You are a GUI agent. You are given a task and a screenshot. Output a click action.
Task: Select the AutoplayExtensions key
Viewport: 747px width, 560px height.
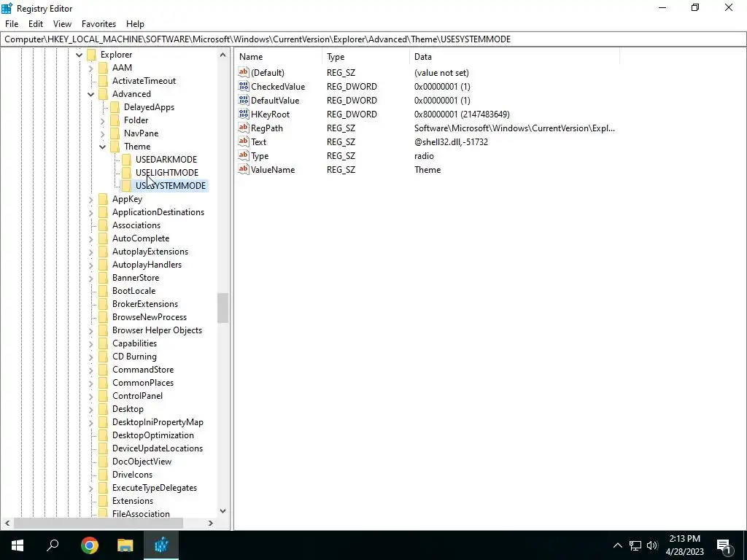tap(150, 252)
